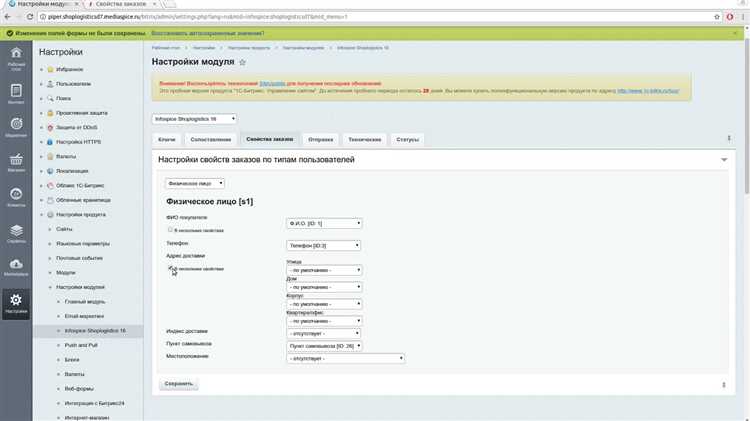Open Push and Pull in the settings tree
The image size is (750, 421).
pyautogui.click(x=81, y=345)
